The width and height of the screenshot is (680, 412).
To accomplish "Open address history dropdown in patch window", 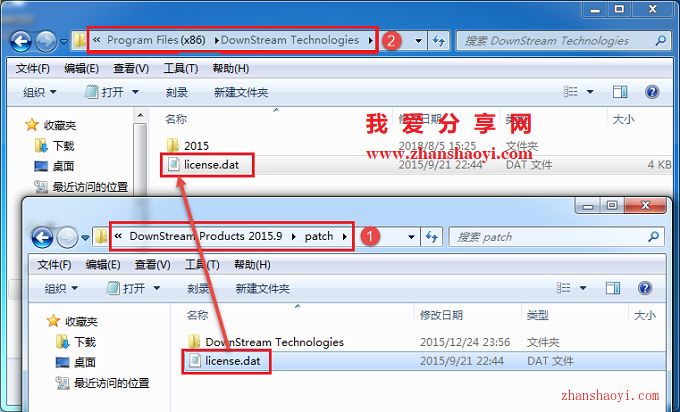I will [x=412, y=237].
